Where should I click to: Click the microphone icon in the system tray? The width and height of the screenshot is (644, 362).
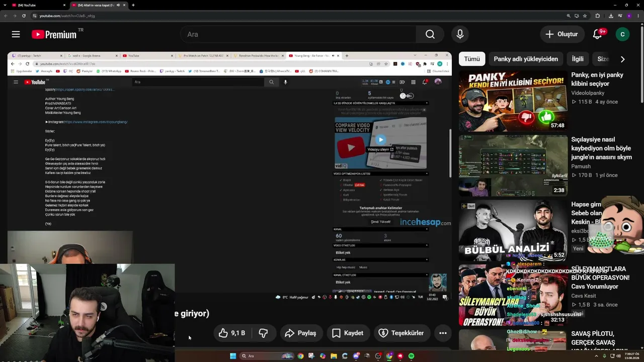605,356
